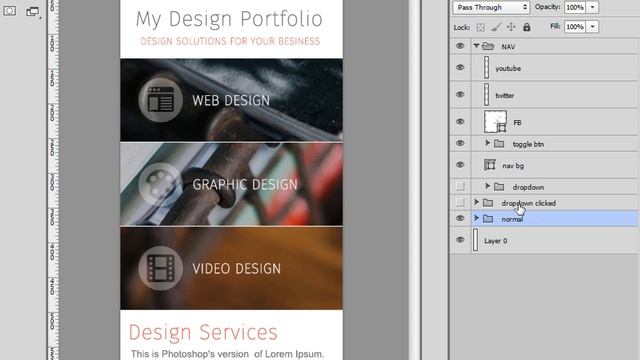The width and height of the screenshot is (640, 360).
Task: Click the WEB DESIGN banner text
Action: [x=231, y=100]
